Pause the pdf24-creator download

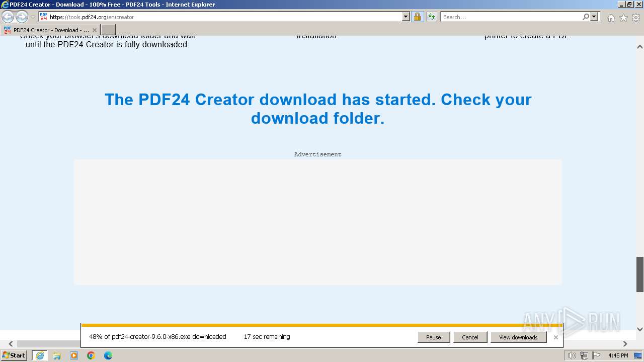(434, 337)
